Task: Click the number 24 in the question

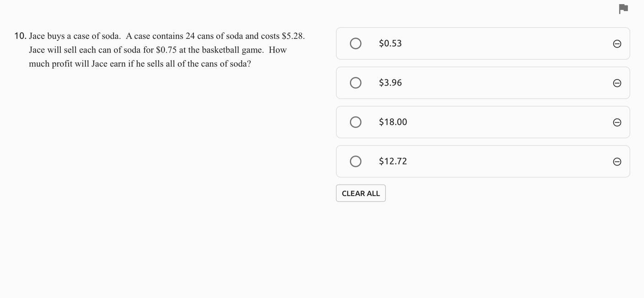Action: [x=190, y=36]
